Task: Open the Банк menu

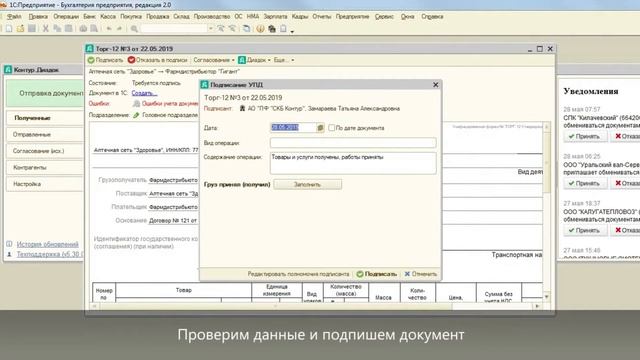Action: [89, 17]
